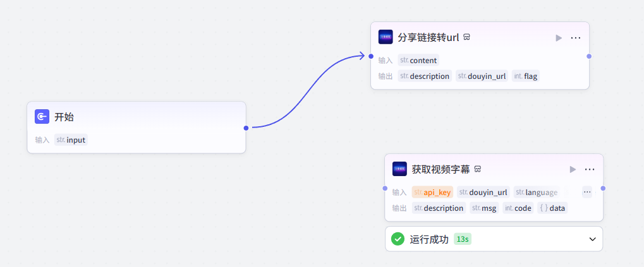Click the green success checkmark icon
This screenshot has width=644, height=267.
pyautogui.click(x=398, y=239)
